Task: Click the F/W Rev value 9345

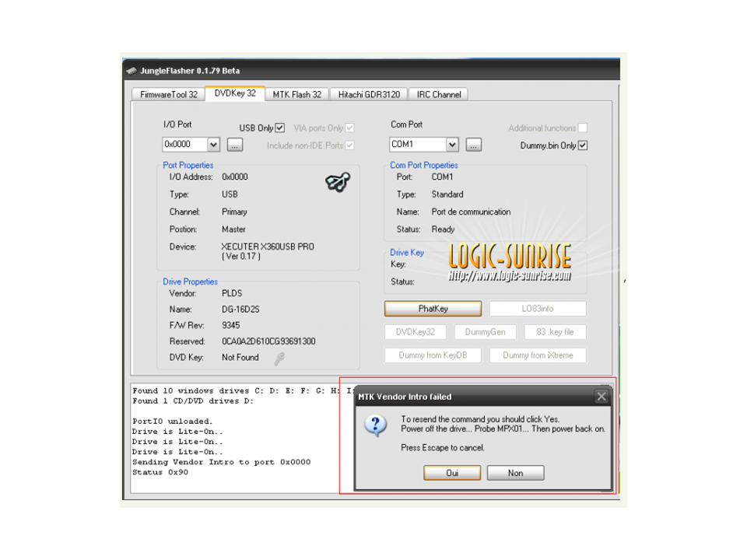Action: 231,325
